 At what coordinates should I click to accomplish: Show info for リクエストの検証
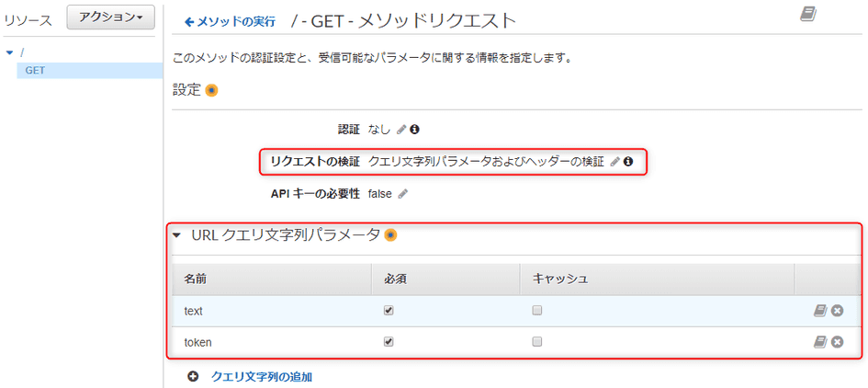point(627,162)
